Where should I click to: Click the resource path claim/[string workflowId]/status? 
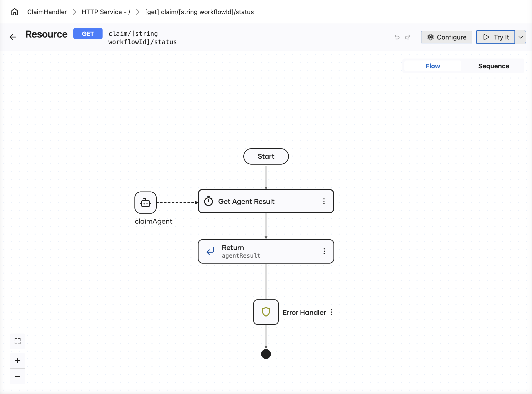pyautogui.click(x=142, y=38)
